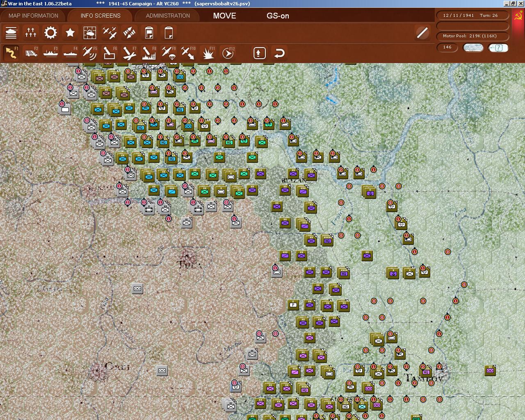Click the hex indicator showing 7
The width and height of the screenshot is (525, 420).
click(498, 48)
